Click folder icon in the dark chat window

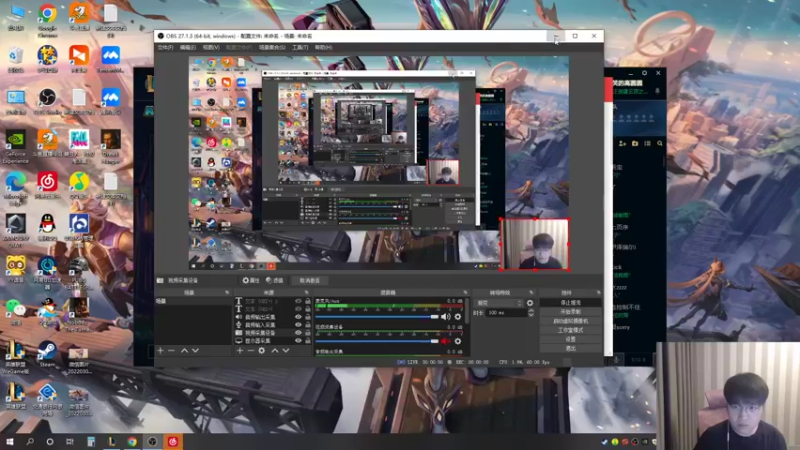click(635, 144)
